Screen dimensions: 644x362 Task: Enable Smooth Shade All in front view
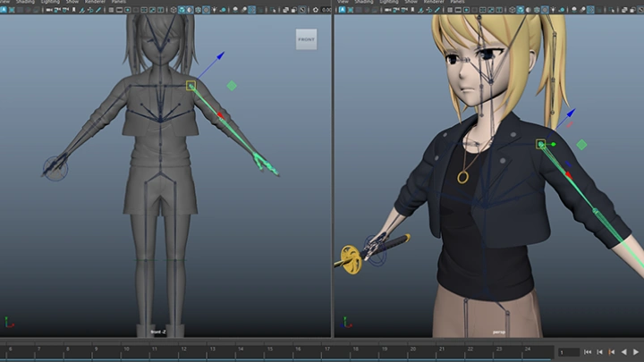(x=182, y=10)
